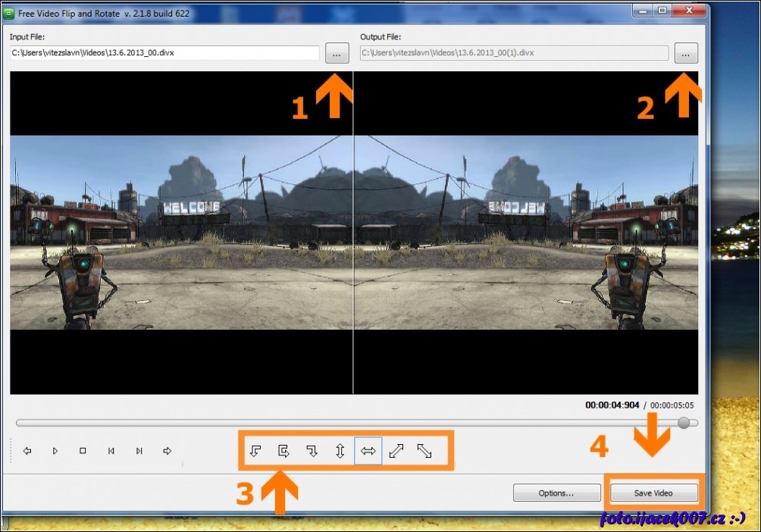This screenshot has height=532, width=761.
Task: Flip video vertically with up-down arrow
Action: click(x=340, y=451)
